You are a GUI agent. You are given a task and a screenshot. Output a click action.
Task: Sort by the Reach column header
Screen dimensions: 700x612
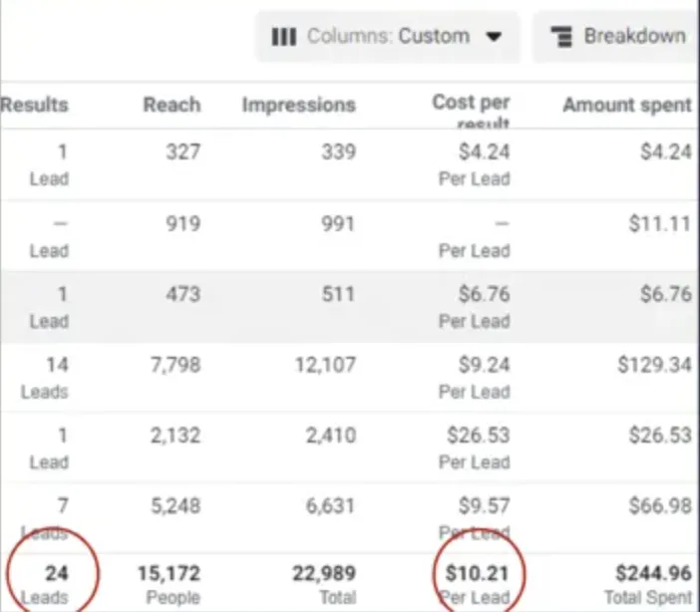click(x=172, y=105)
